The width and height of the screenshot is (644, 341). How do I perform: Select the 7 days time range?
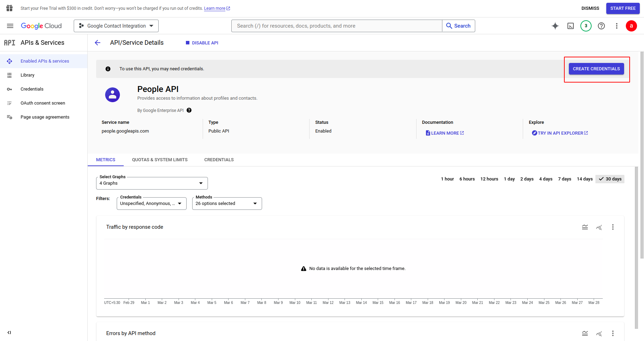tap(564, 179)
